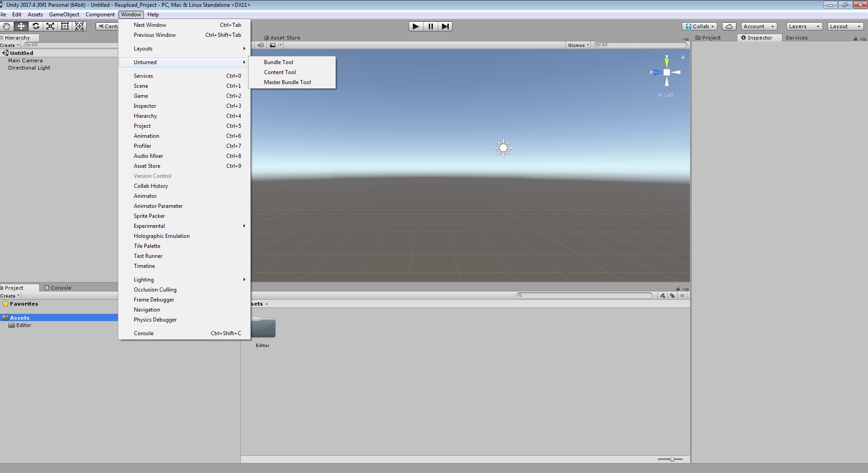This screenshot has width=868, height=473.
Task: Click the Step frame button
Action: pos(445,26)
